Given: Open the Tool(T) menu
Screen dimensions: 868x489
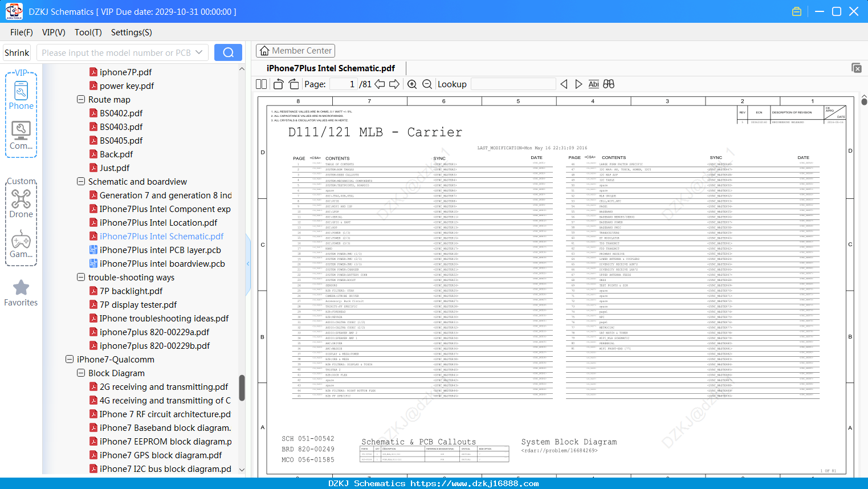Looking at the screenshot, I should [x=88, y=32].
